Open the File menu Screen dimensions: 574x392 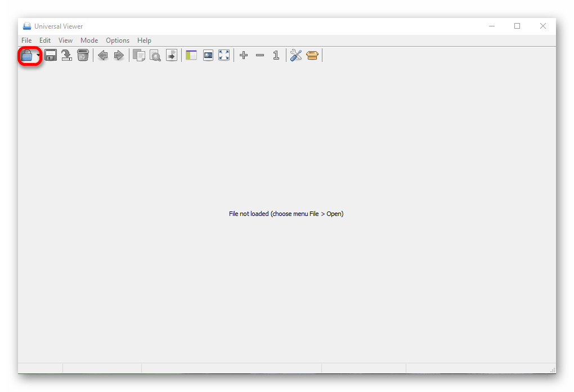point(26,40)
